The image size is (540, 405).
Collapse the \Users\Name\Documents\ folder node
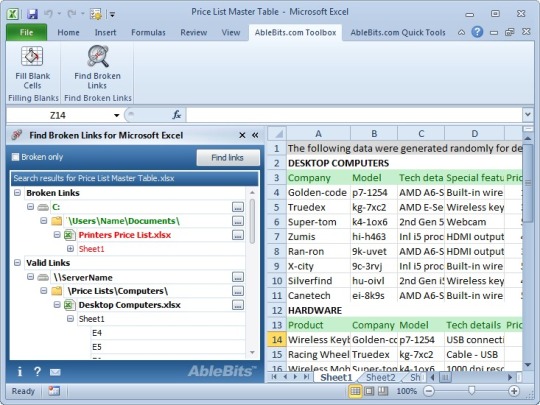pyautogui.click(x=43, y=220)
